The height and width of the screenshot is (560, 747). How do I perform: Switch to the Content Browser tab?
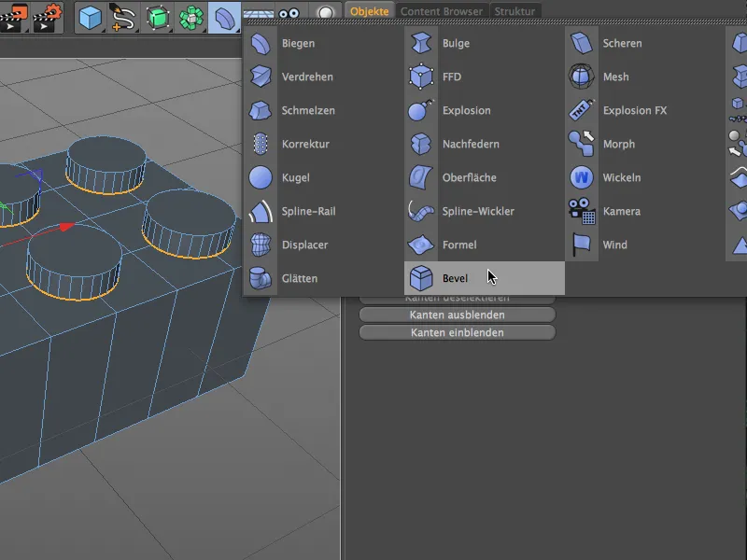[442, 11]
